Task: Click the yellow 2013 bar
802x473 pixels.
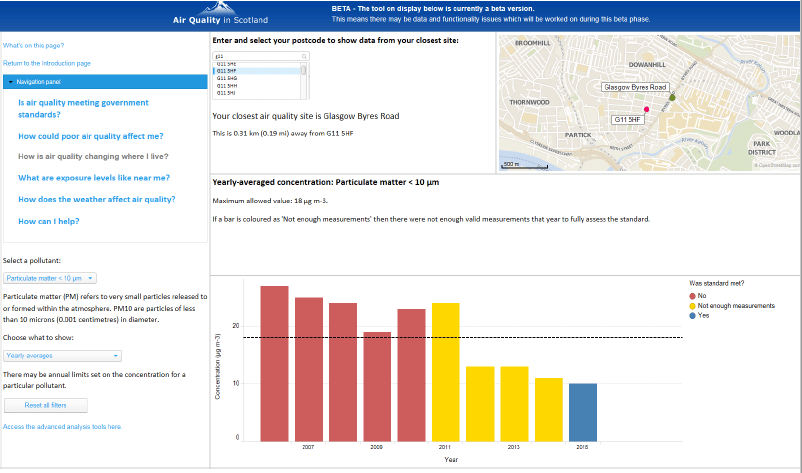Action: tap(515, 404)
